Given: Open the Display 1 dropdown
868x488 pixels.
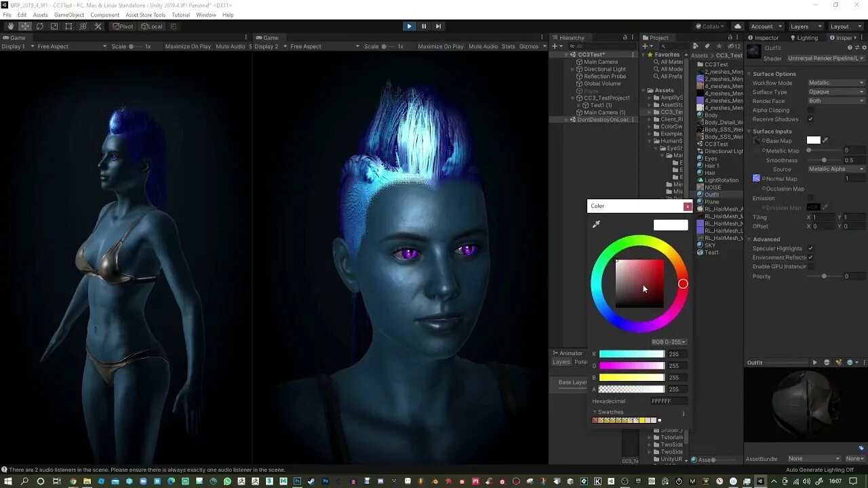Looking at the screenshot, I should (x=18, y=47).
